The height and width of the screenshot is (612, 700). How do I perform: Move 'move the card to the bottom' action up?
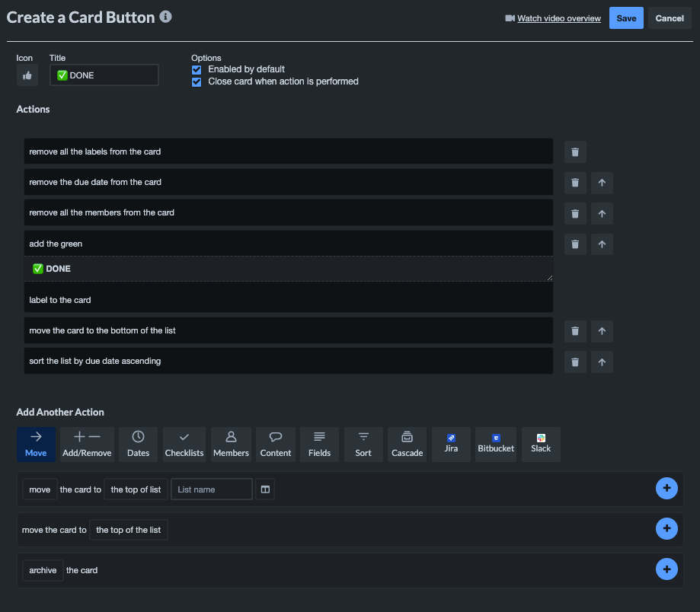pyautogui.click(x=602, y=331)
